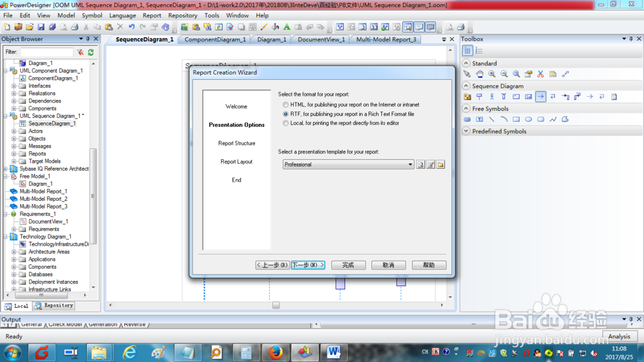Expand the Databases folder in browser
The height and width of the screenshot is (362, 644).
[x=14, y=274]
